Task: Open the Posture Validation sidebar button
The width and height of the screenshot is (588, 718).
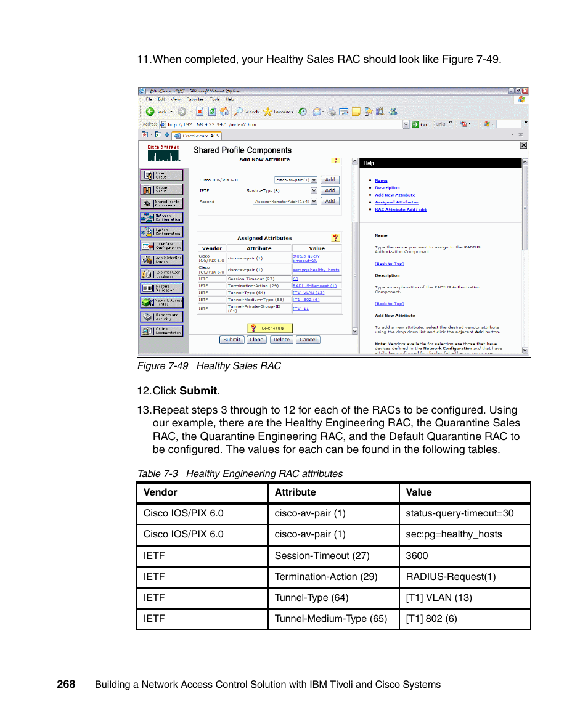Action: tap(161, 288)
